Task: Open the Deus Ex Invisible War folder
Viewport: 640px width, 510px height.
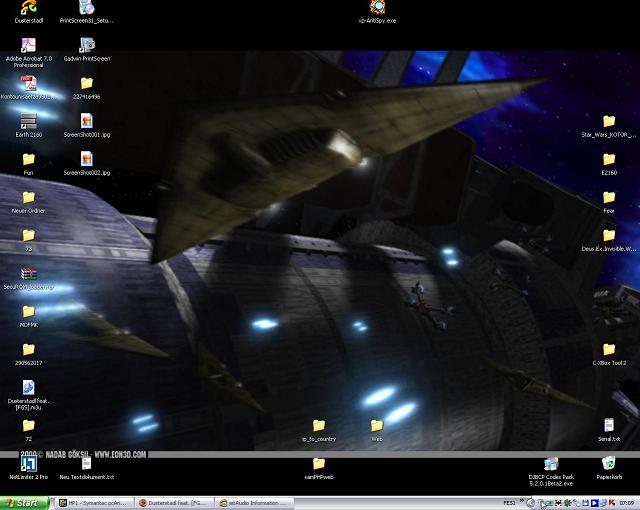Action: pyautogui.click(x=609, y=235)
